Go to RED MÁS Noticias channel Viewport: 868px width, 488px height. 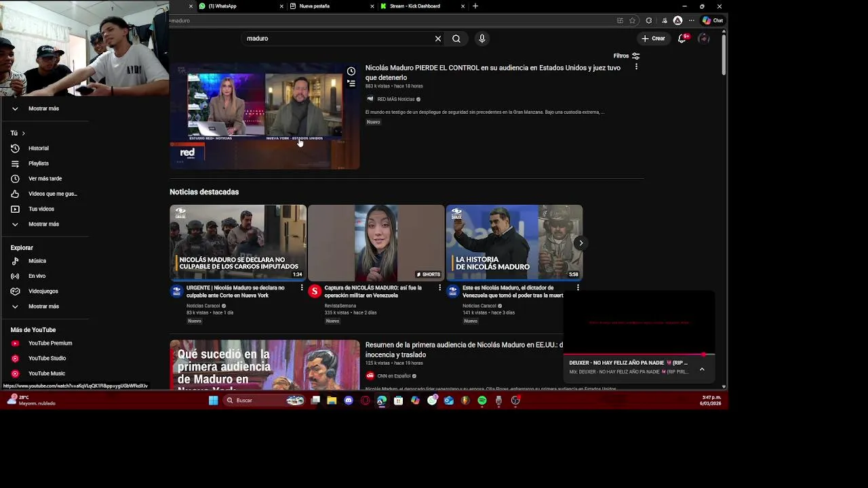point(396,99)
